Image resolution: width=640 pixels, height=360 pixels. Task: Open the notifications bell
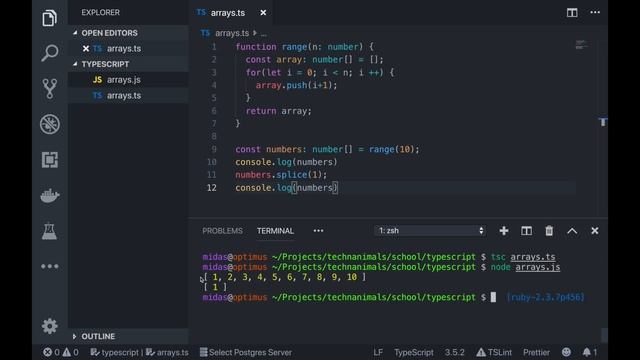coord(590,352)
